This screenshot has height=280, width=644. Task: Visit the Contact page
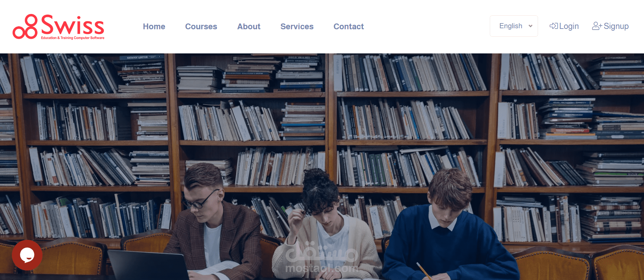(x=348, y=27)
